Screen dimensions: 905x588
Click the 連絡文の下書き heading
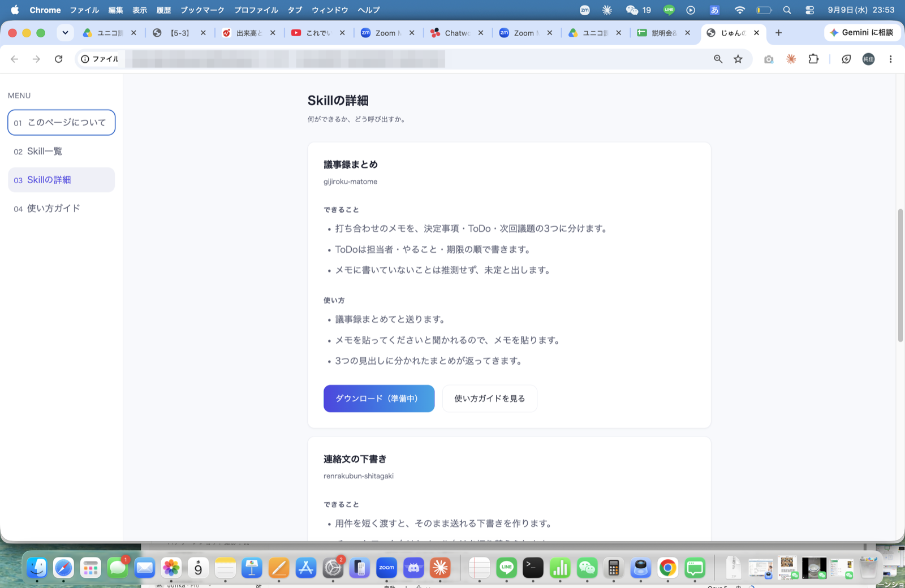point(355,459)
